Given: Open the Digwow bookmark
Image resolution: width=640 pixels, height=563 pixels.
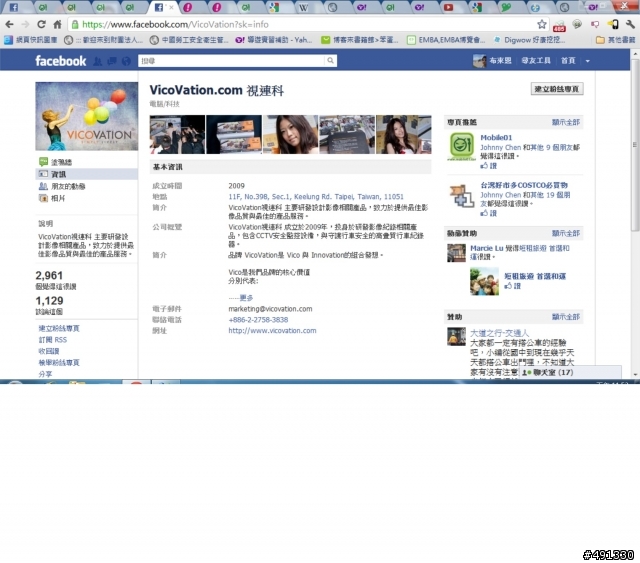Looking at the screenshot, I should (x=529, y=40).
